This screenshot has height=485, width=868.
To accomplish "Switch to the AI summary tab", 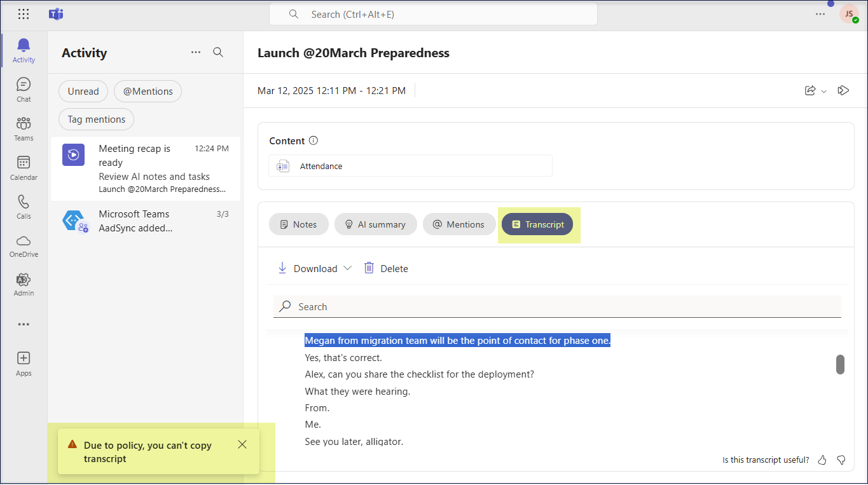I will point(375,224).
